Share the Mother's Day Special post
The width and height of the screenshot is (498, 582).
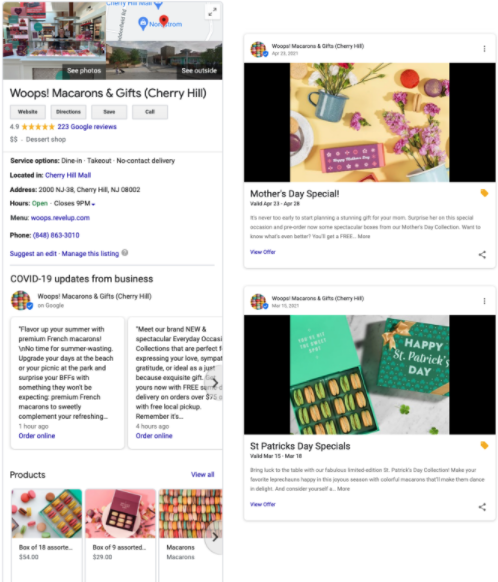coord(482,255)
